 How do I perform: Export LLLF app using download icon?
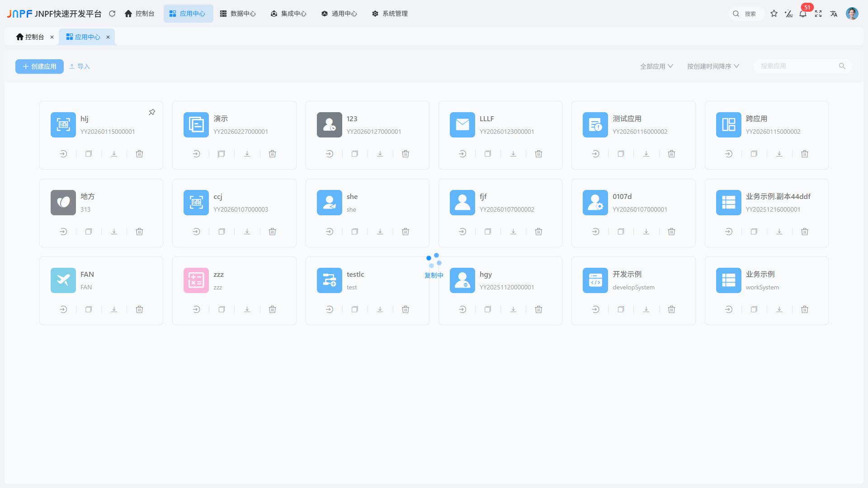513,154
